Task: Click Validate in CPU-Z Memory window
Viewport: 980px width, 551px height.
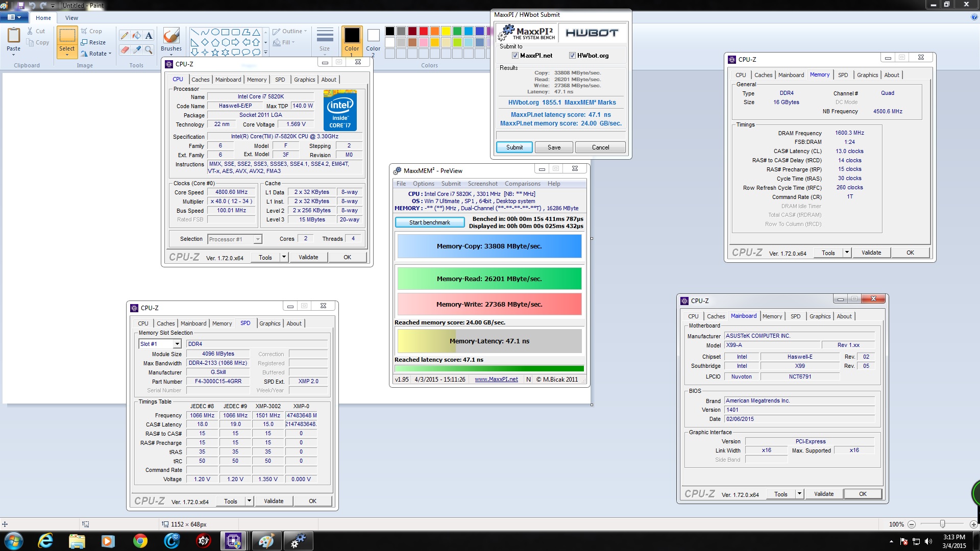Action: (871, 253)
